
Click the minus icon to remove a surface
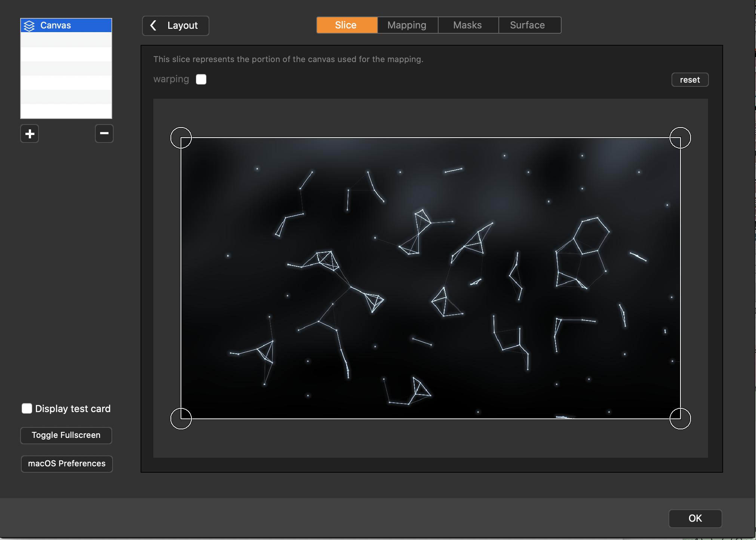tap(104, 134)
